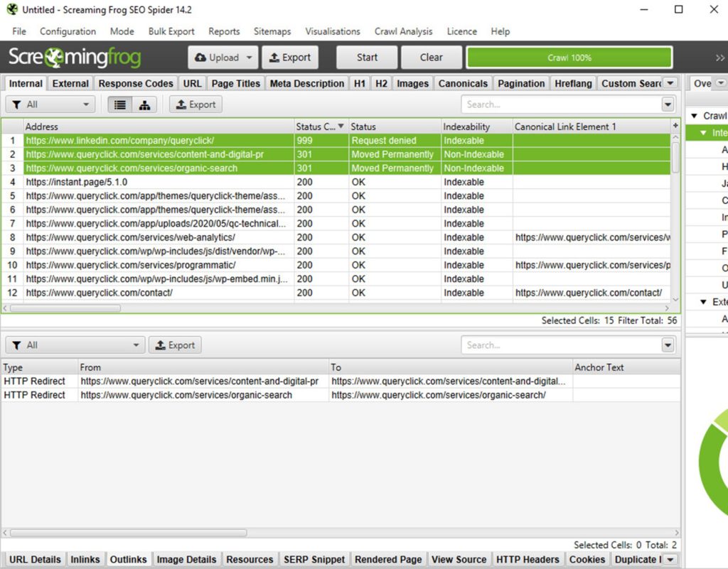Expand the top tabs overflow arrow
This screenshot has width=728, height=569.
[x=670, y=83]
